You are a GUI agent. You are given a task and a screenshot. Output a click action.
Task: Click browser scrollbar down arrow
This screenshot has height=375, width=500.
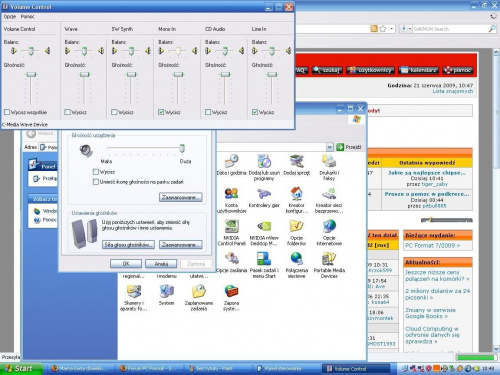tap(496, 349)
